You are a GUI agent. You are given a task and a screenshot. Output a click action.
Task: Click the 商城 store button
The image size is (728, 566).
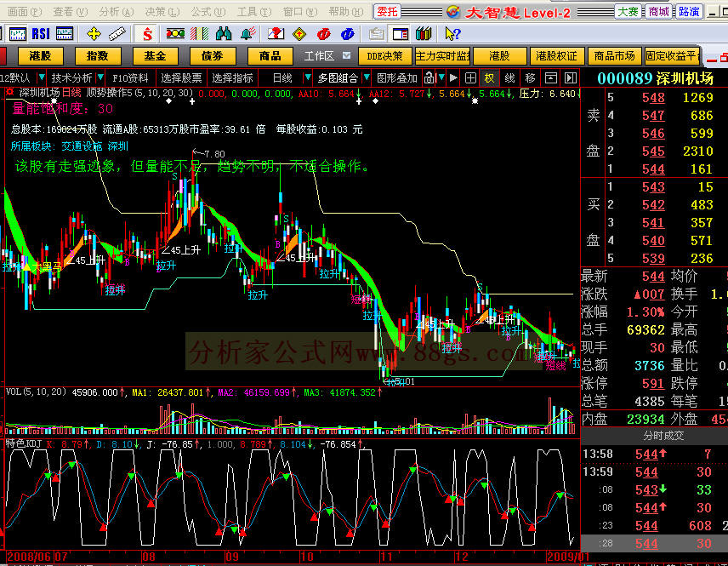(x=659, y=12)
